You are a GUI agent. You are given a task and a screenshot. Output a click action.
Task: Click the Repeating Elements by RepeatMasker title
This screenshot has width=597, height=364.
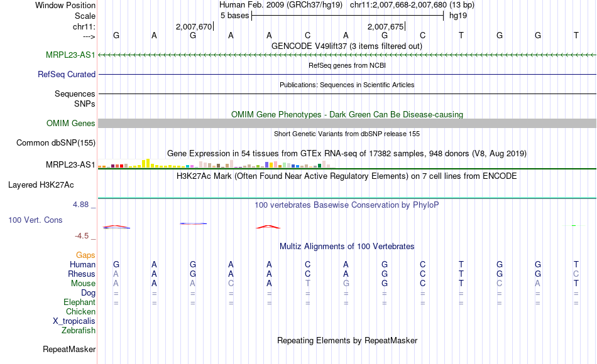[x=347, y=340]
